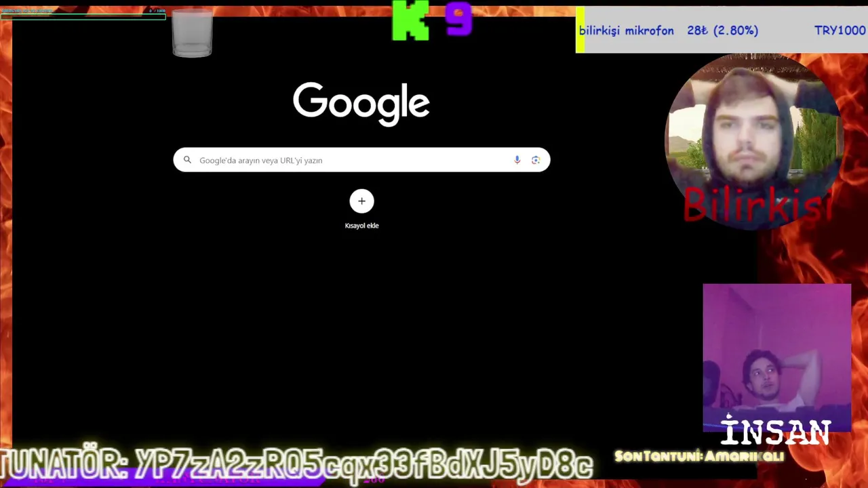The width and height of the screenshot is (868, 488).
Task: Click the Google search input field
Action: (x=361, y=160)
